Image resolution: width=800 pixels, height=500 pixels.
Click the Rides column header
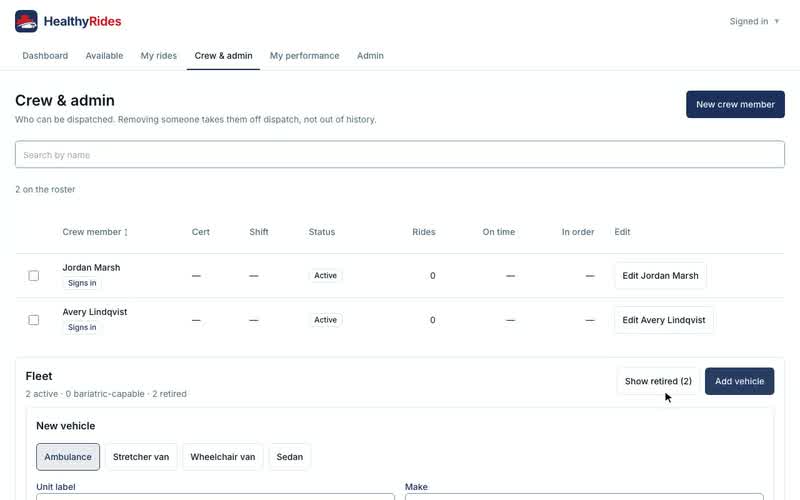[424, 232]
